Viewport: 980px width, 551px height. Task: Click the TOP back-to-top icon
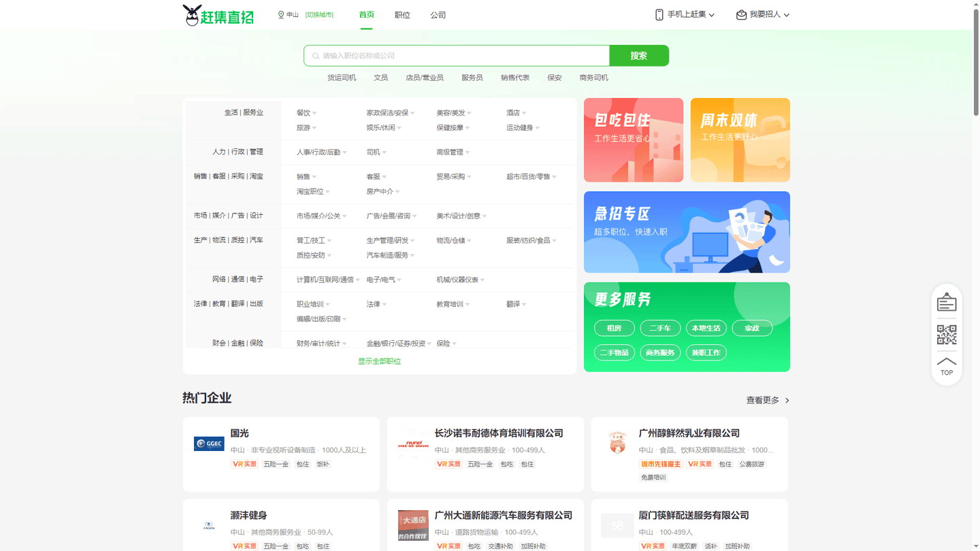(947, 366)
